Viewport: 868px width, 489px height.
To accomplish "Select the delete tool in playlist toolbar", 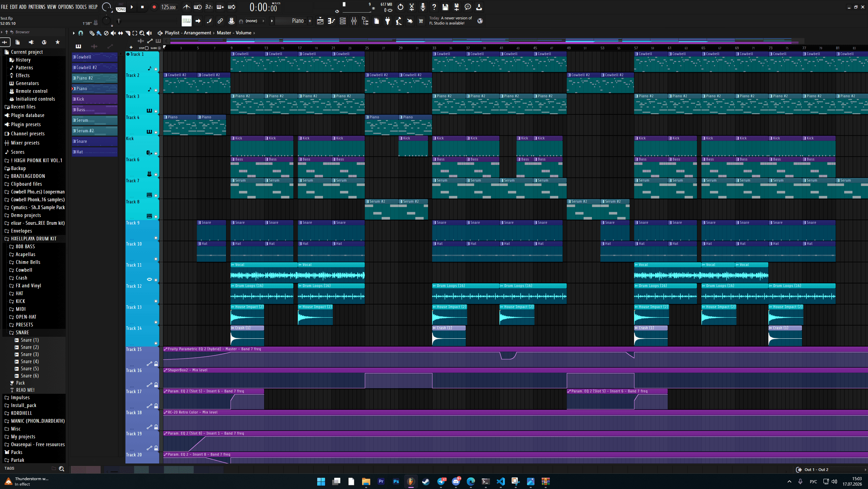I will click(106, 33).
